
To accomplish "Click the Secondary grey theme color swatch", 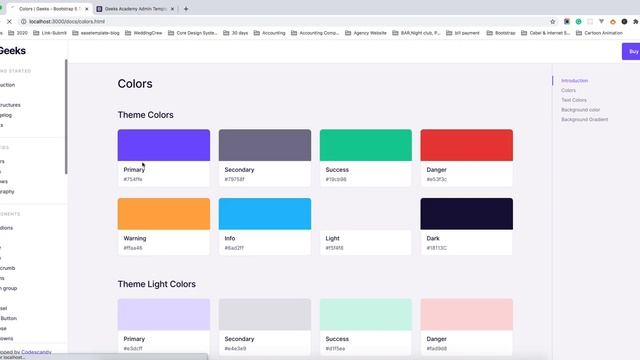I will [264, 145].
